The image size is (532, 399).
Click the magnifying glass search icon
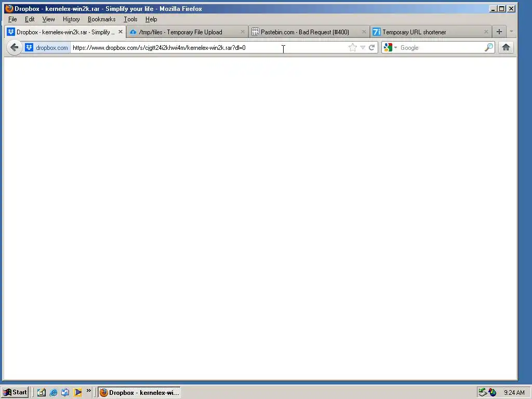click(x=489, y=47)
